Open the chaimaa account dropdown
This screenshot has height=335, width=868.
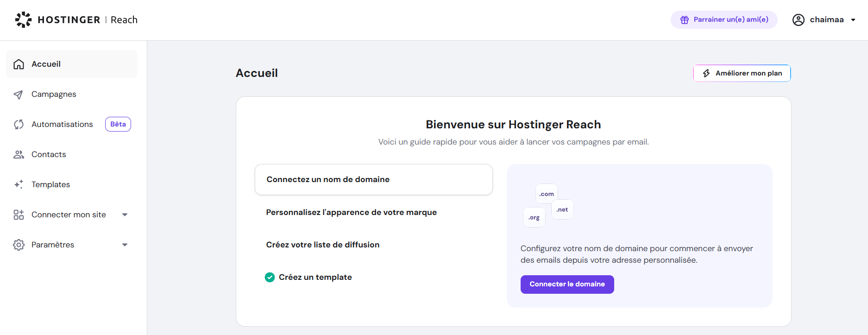point(853,20)
